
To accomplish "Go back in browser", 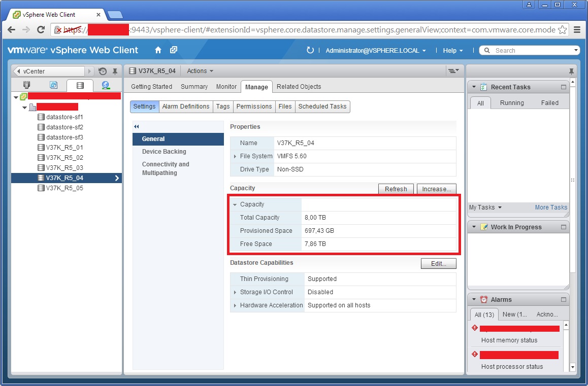I will point(12,29).
